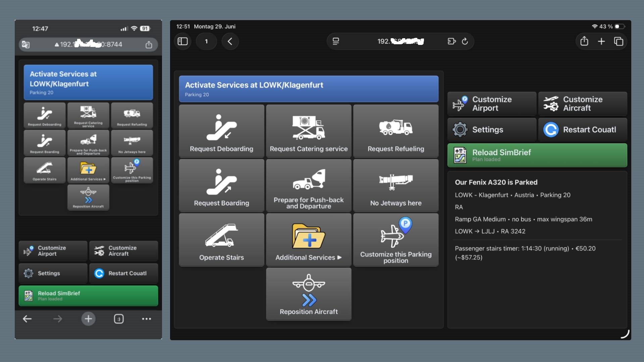Click the Restart Couatl button on tablet
Screen dimensions: 644x362
click(583, 129)
